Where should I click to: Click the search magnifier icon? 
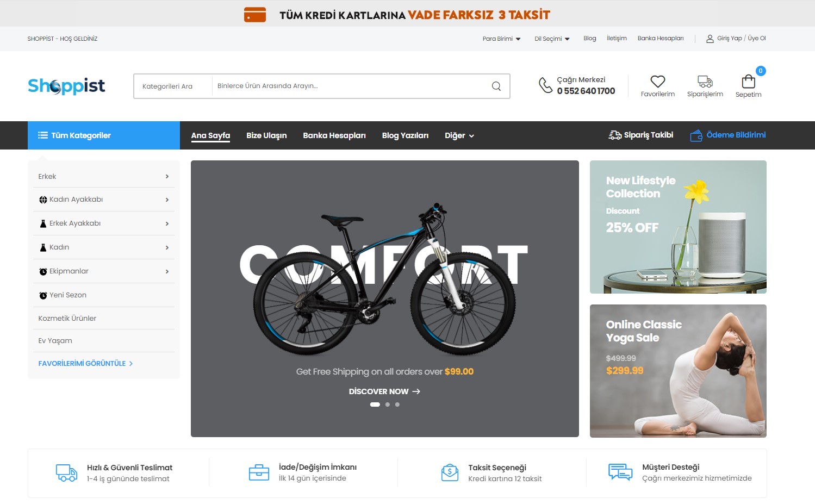coord(496,86)
